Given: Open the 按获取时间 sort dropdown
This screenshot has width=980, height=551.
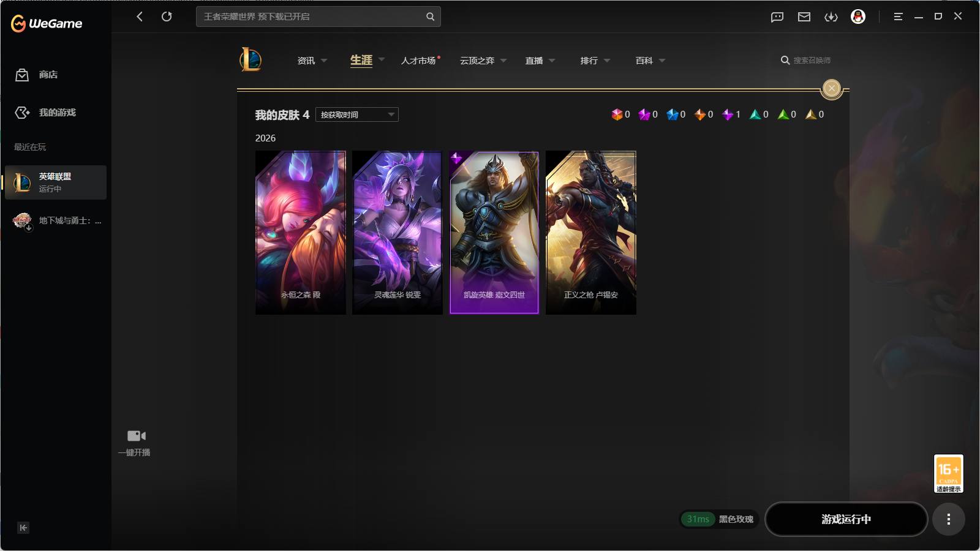Looking at the screenshot, I should click(x=357, y=114).
